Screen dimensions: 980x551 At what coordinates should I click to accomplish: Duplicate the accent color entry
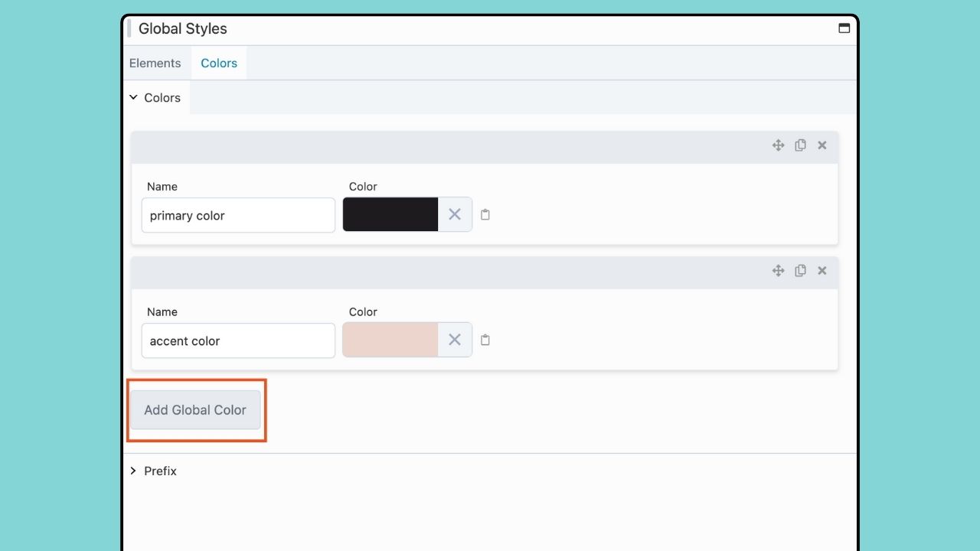click(x=800, y=271)
